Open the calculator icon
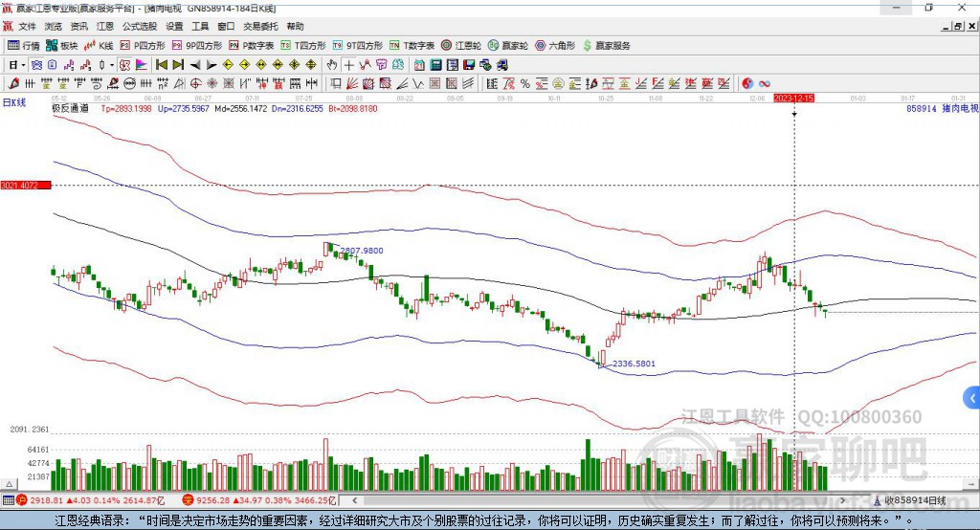This screenshot has width=980, height=530. 435,65
